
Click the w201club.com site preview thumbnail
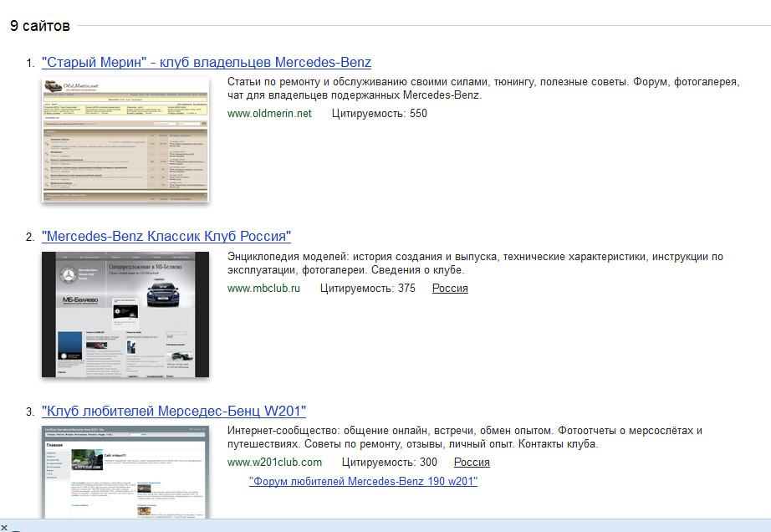point(125,472)
